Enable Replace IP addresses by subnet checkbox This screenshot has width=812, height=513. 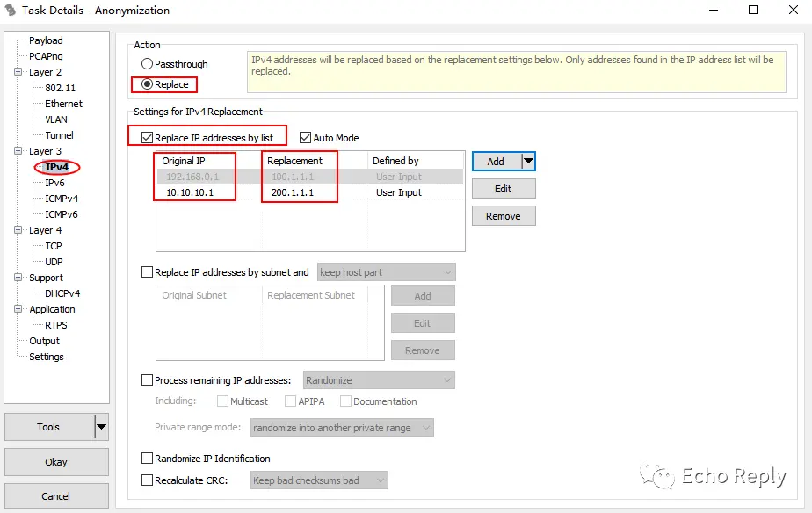147,272
